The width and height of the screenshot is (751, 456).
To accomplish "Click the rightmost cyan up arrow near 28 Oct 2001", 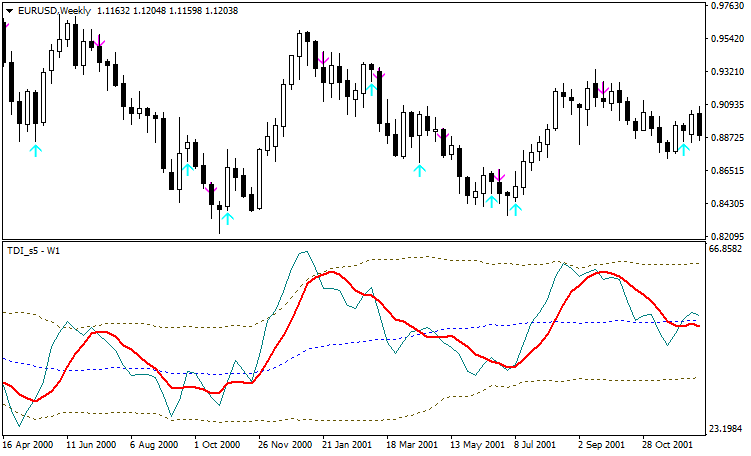I will coord(684,149).
